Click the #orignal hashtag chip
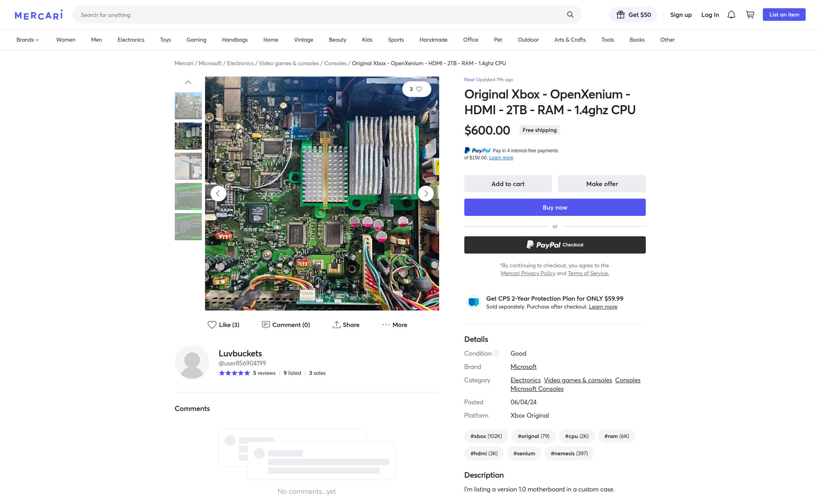The height and width of the screenshot is (504, 819). 533,436
